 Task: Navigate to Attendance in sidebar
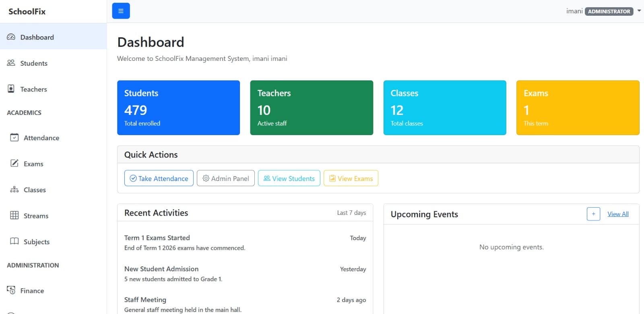pyautogui.click(x=53, y=137)
